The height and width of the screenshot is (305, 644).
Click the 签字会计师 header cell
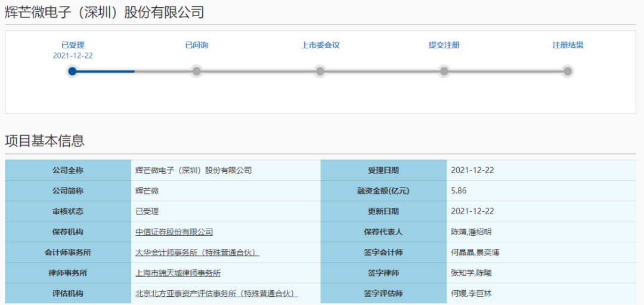tap(383, 253)
